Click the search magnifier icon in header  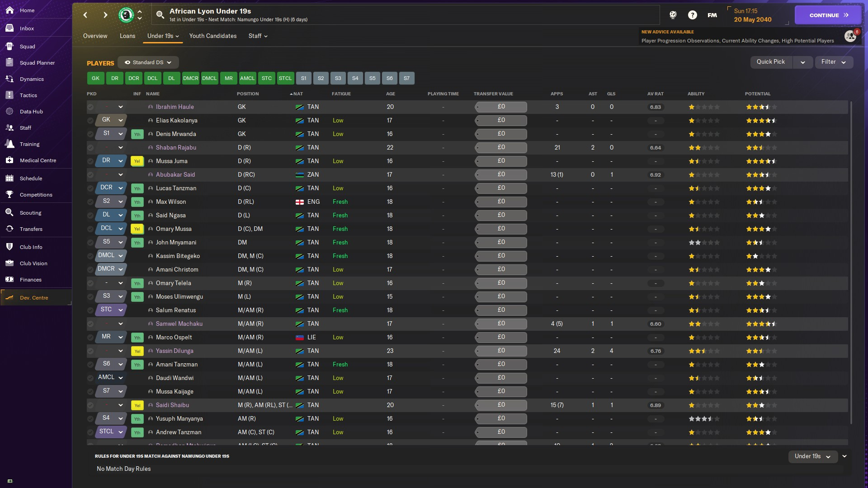[x=160, y=15]
